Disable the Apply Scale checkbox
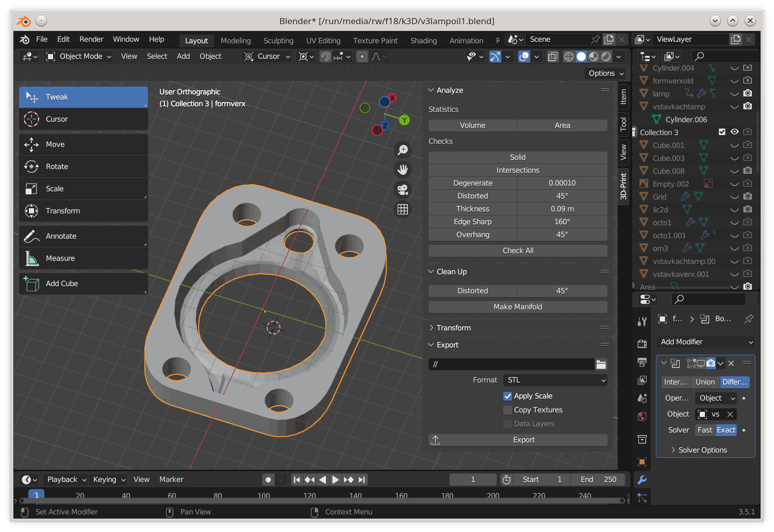 pyautogui.click(x=507, y=396)
